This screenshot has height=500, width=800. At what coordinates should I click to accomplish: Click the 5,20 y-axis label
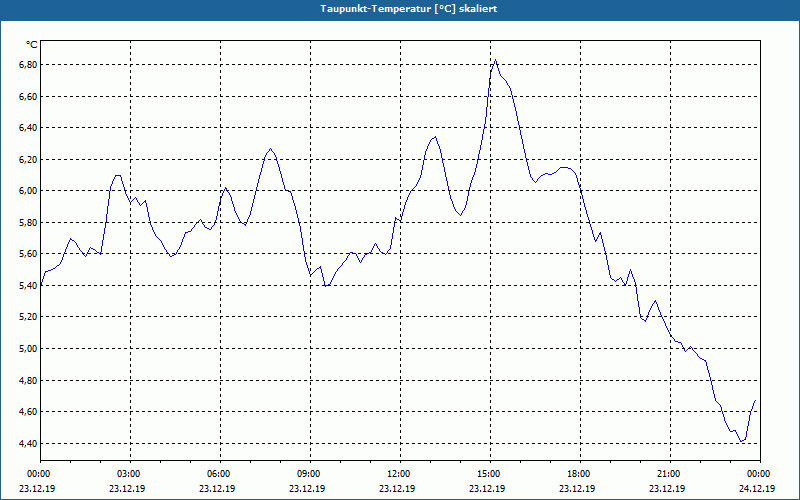coord(28,317)
